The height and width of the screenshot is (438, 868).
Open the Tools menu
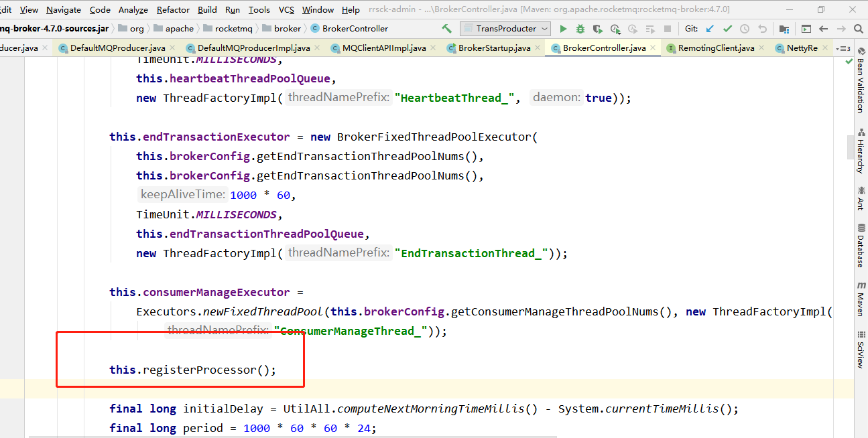click(259, 9)
